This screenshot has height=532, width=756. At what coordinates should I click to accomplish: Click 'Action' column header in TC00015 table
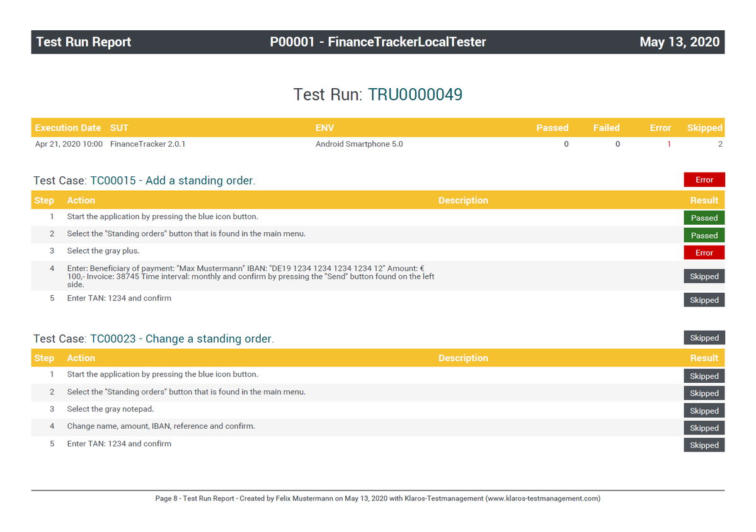[81, 200]
